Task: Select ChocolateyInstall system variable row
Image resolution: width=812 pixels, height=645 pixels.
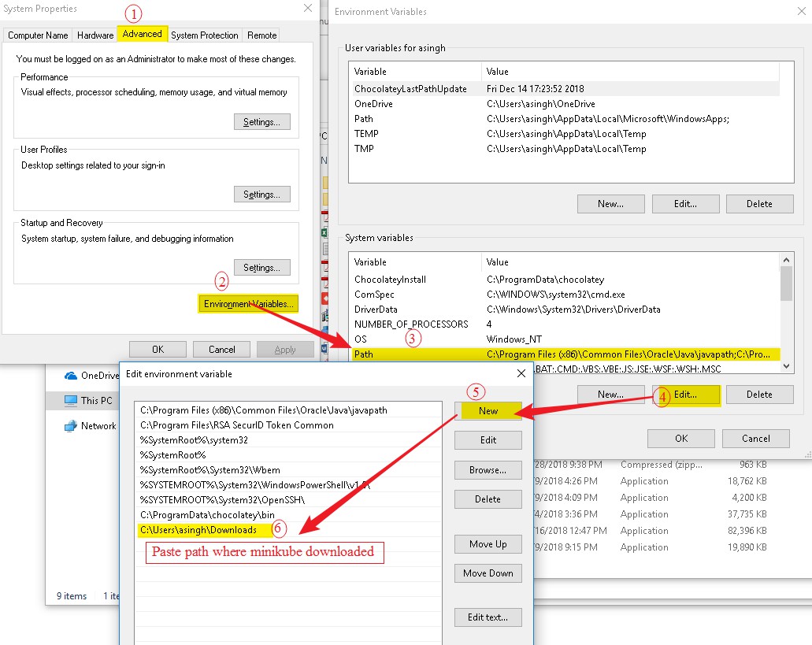Action: pos(566,280)
